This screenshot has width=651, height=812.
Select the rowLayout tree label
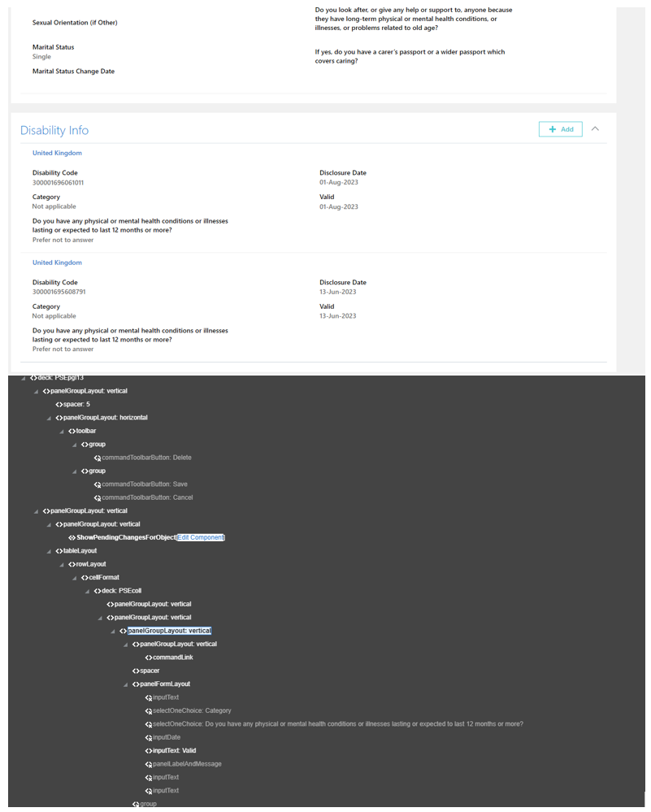tap(91, 564)
